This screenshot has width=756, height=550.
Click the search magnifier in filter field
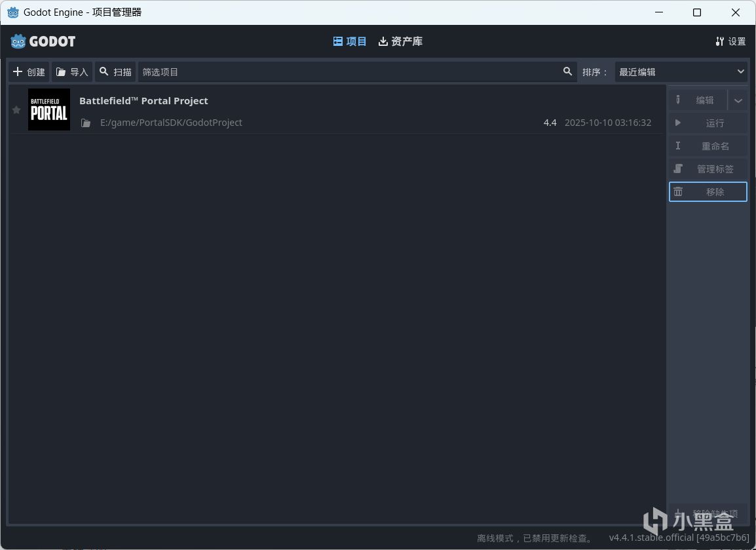pos(567,71)
